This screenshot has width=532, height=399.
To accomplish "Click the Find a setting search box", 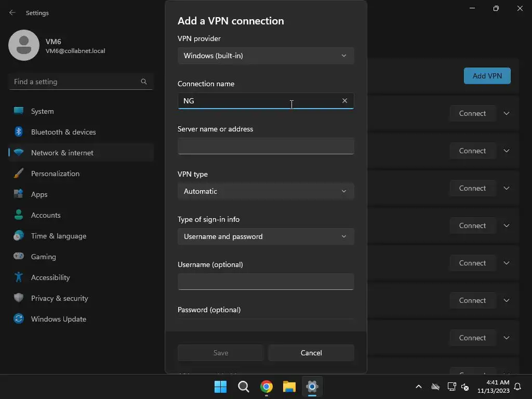I will point(75,82).
